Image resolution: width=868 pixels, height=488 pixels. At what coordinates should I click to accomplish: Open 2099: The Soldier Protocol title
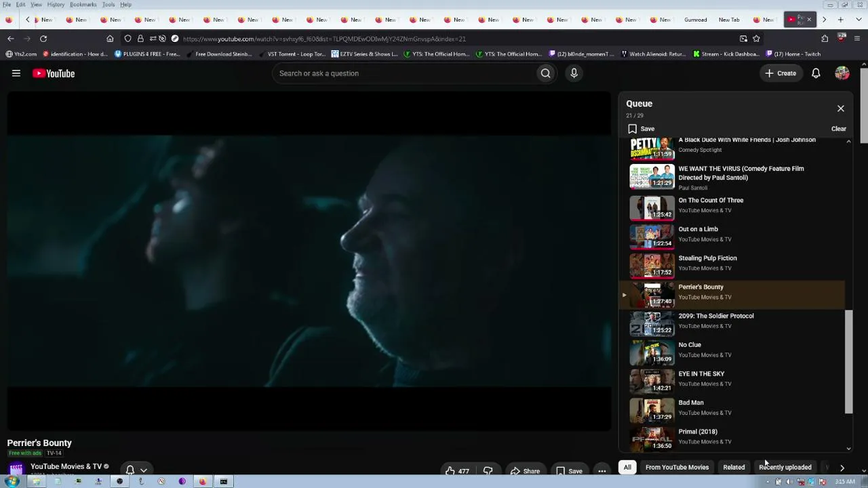pos(716,316)
